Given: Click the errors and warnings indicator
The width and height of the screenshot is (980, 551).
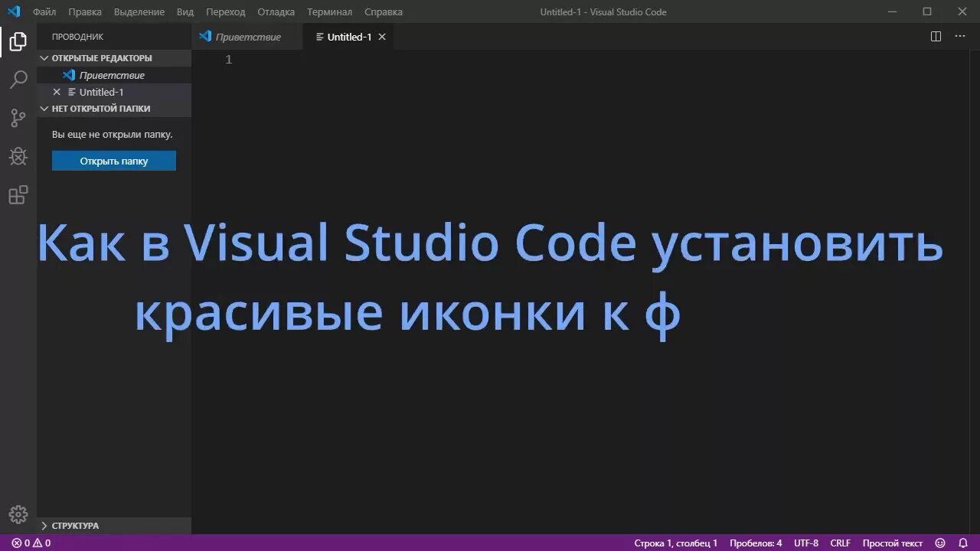Looking at the screenshot, I should point(31,543).
